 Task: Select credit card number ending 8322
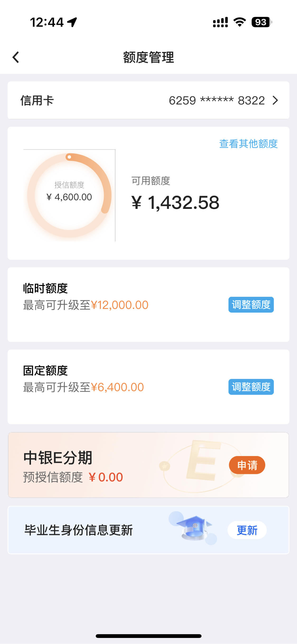pos(217,100)
